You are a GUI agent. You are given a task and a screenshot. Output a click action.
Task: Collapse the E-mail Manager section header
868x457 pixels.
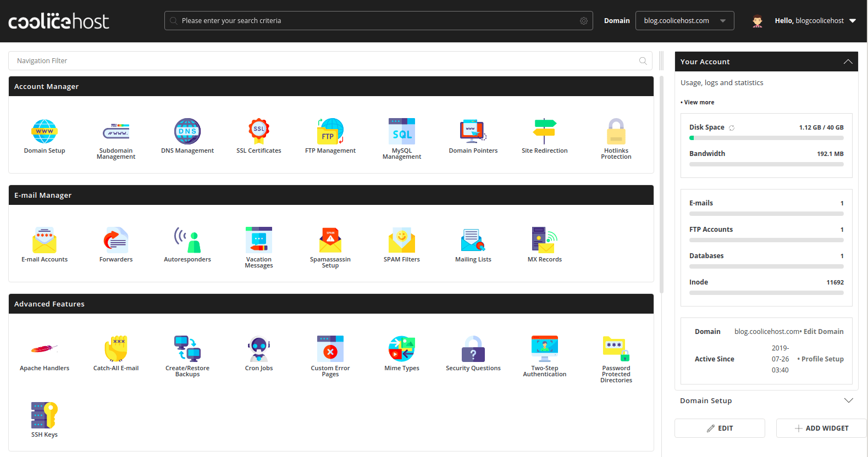pos(331,195)
